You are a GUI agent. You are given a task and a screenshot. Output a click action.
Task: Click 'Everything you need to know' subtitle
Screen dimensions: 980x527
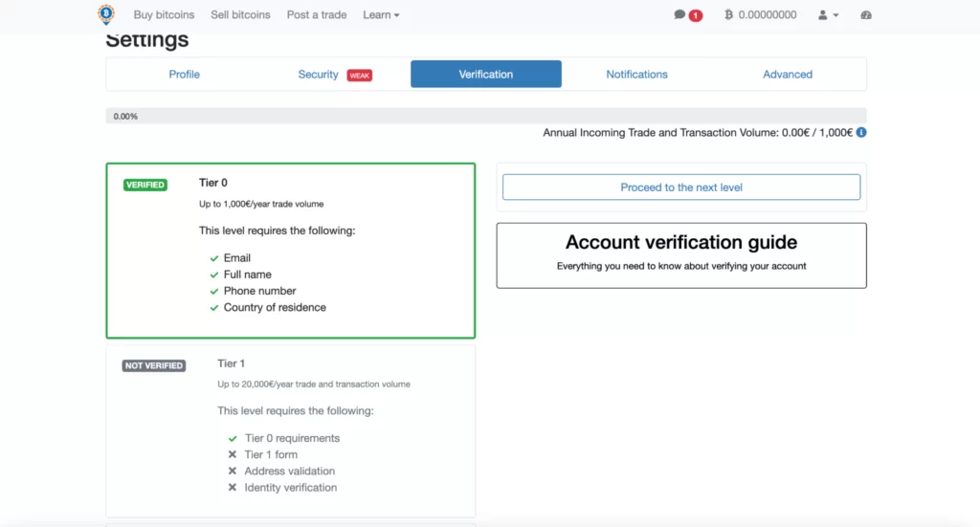pos(681,266)
